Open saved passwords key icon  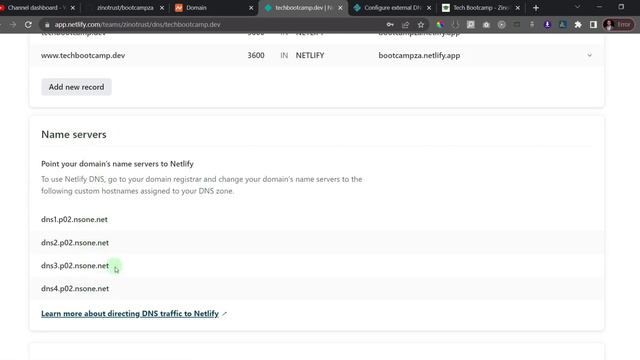pos(390,24)
